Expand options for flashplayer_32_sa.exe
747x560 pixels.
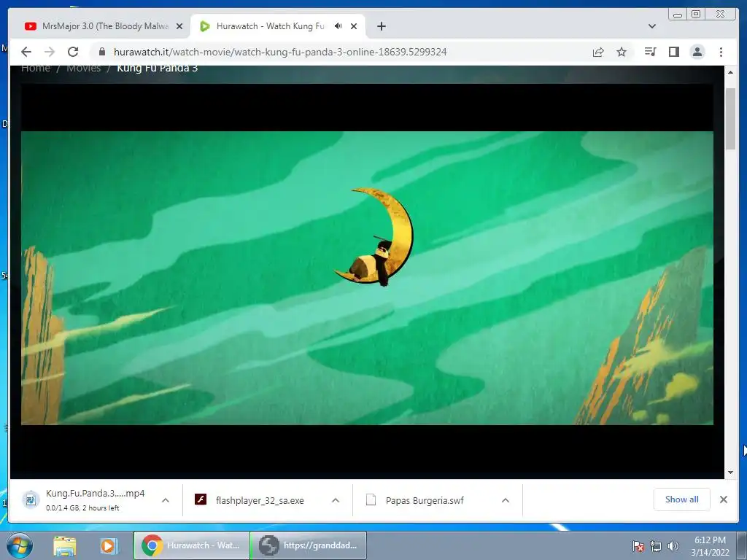point(336,500)
